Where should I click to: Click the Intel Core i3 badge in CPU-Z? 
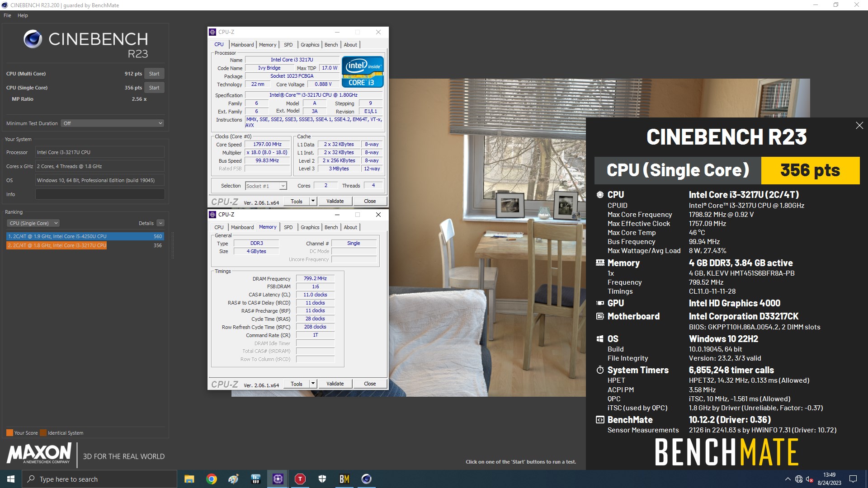[363, 71]
